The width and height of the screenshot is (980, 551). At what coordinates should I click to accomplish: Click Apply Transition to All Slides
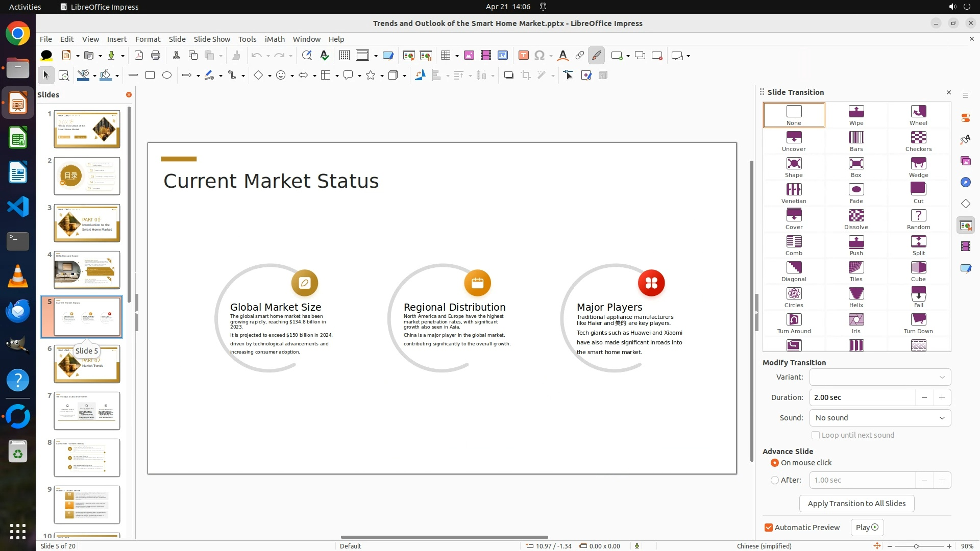pyautogui.click(x=856, y=504)
